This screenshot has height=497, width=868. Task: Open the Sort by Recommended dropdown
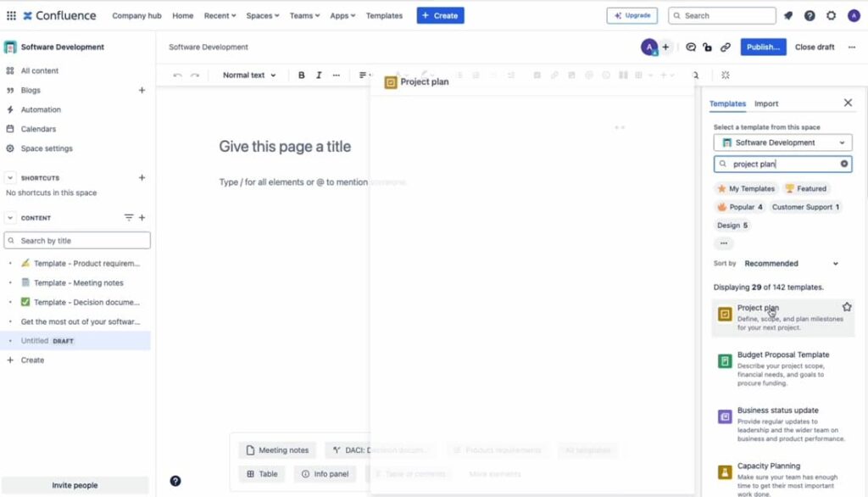coord(791,264)
